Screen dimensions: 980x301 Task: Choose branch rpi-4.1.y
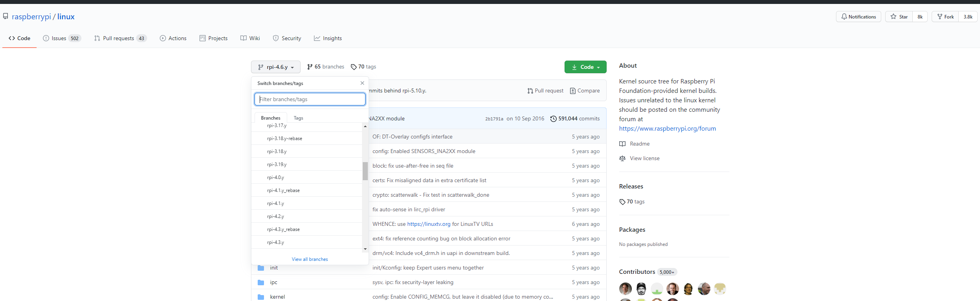[307, 203]
